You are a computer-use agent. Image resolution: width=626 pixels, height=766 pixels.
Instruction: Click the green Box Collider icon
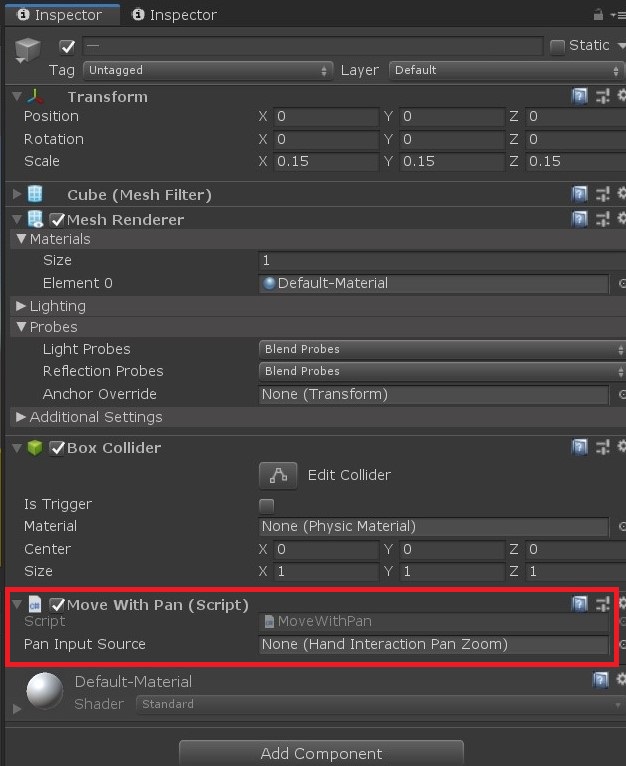pyautogui.click(x=35, y=447)
